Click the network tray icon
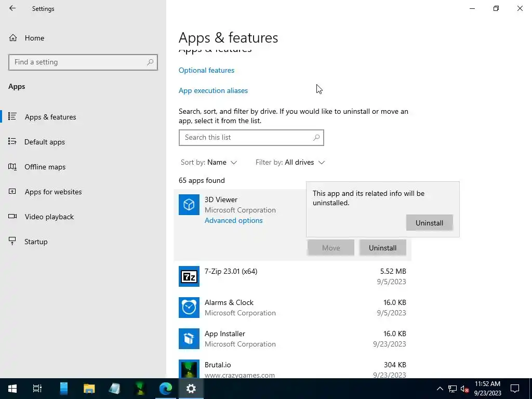 pyautogui.click(x=453, y=389)
